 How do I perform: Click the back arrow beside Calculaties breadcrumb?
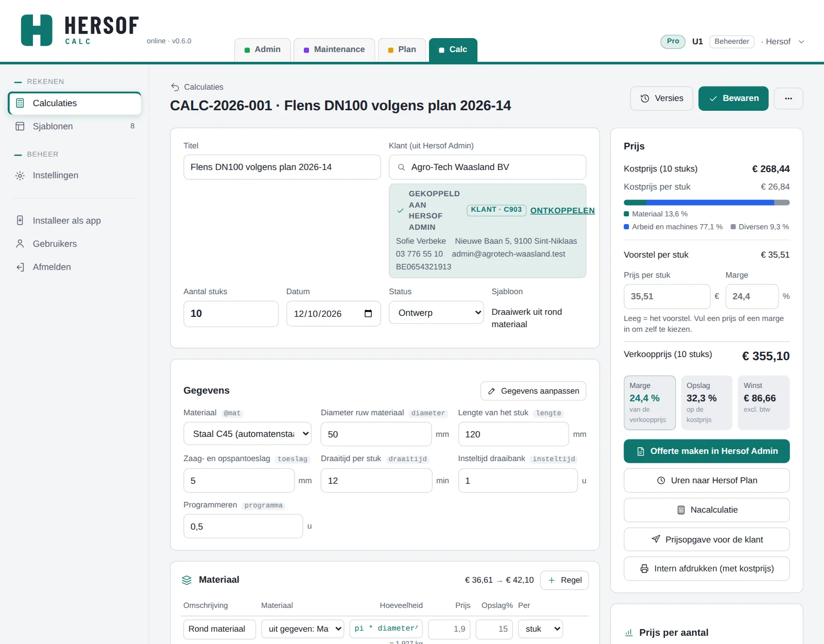pyautogui.click(x=175, y=87)
